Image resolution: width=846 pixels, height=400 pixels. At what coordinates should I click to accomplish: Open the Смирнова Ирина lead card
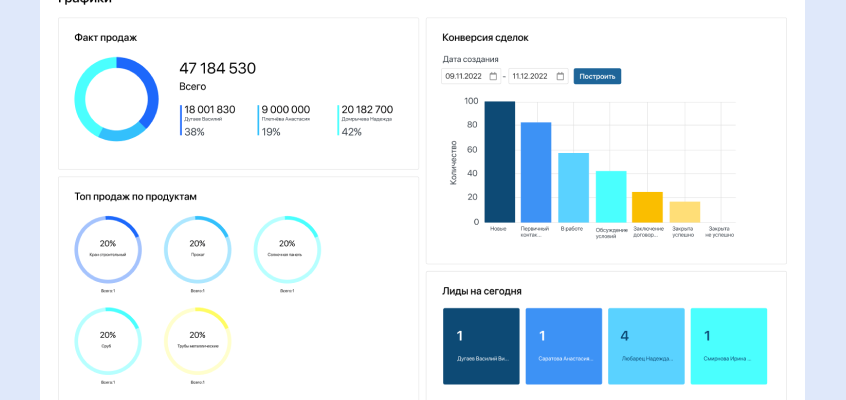coord(729,346)
